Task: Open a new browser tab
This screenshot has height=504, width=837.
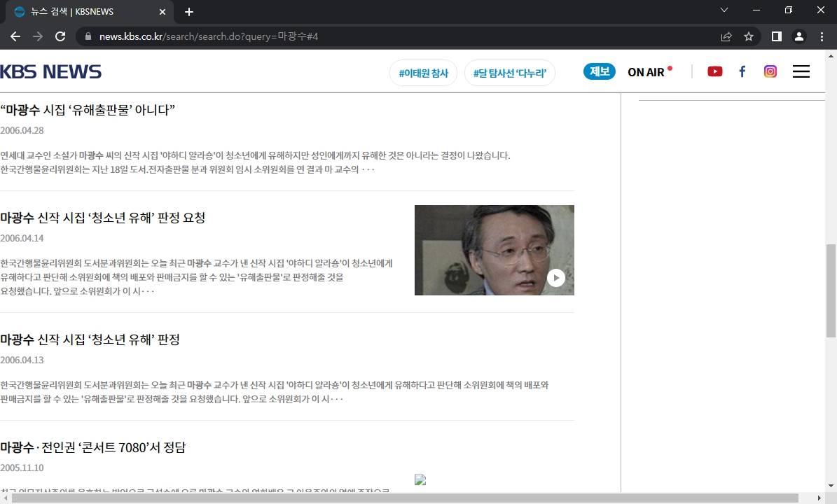Action: [x=189, y=12]
